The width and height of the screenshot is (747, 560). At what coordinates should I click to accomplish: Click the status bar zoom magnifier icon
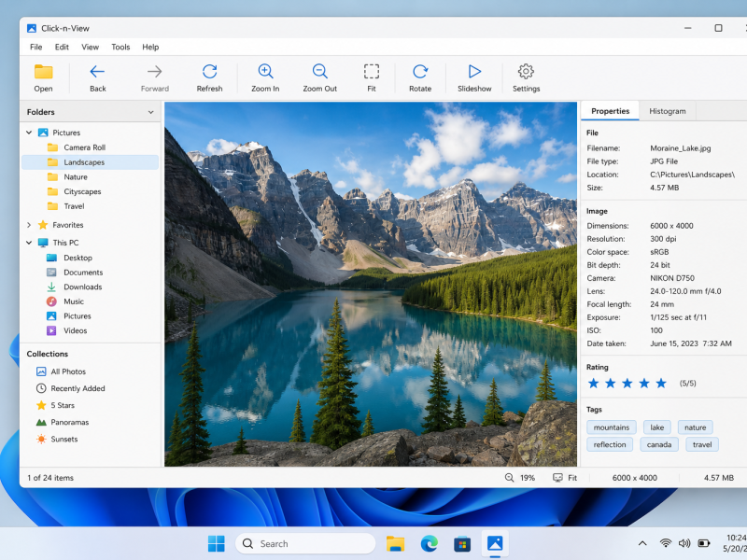pos(509,478)
